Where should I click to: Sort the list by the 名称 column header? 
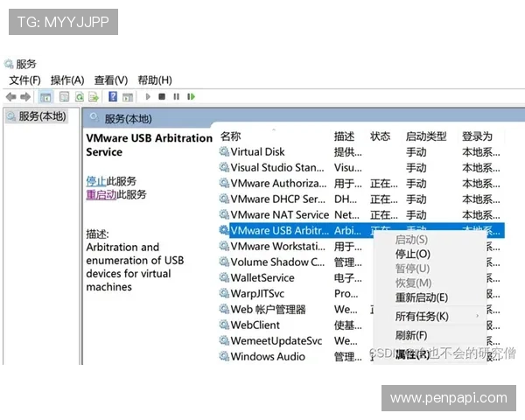coord(230,136)
